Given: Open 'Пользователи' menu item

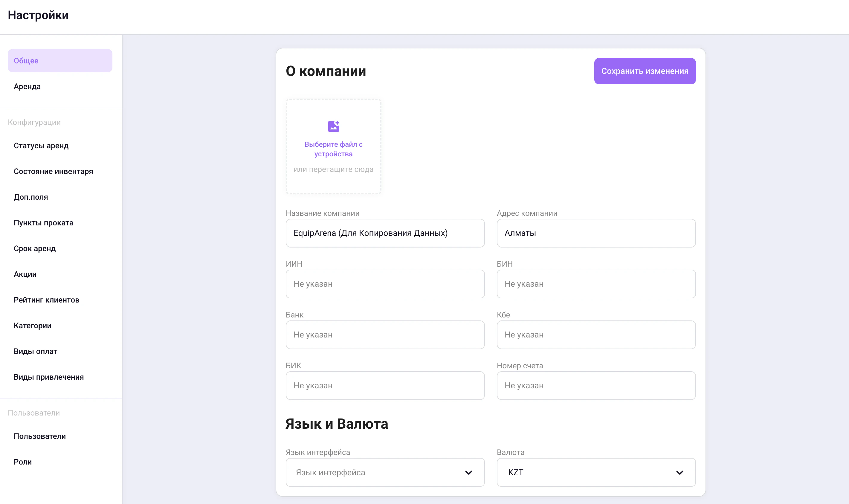Looking at the screenshot, I should pyautogui.click(x=40, y=436).
